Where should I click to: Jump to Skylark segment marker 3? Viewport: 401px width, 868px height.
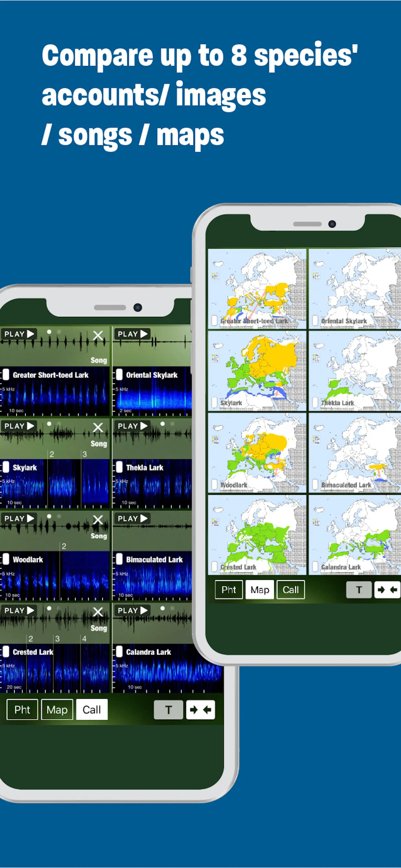(x=85, y=454)
